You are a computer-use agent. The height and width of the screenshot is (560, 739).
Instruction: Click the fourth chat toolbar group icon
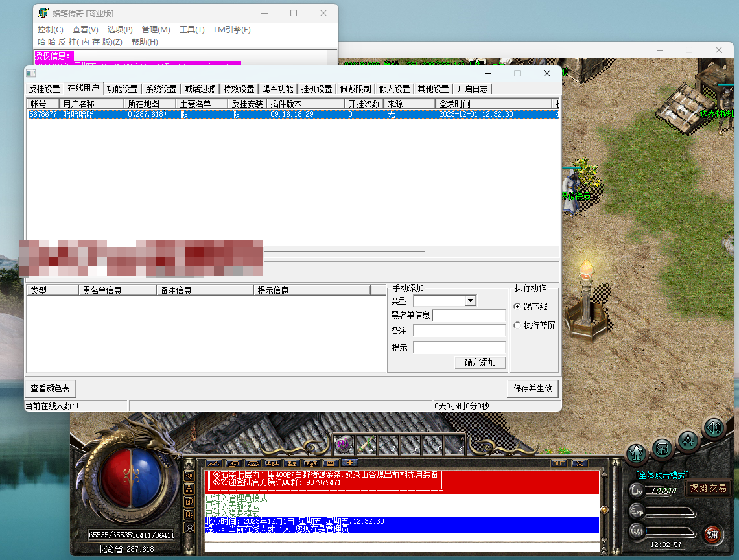[x=273, y=463]
